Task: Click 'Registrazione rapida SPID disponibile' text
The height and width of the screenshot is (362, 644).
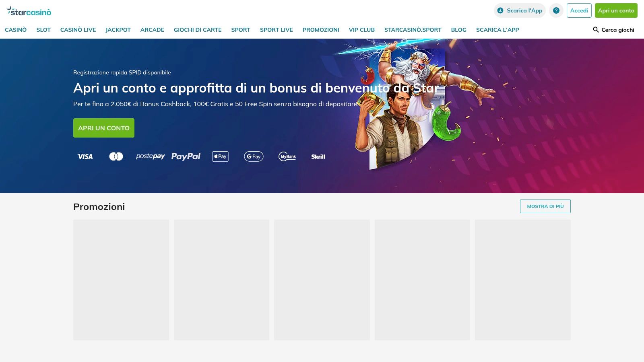Action: coord(122,72)
